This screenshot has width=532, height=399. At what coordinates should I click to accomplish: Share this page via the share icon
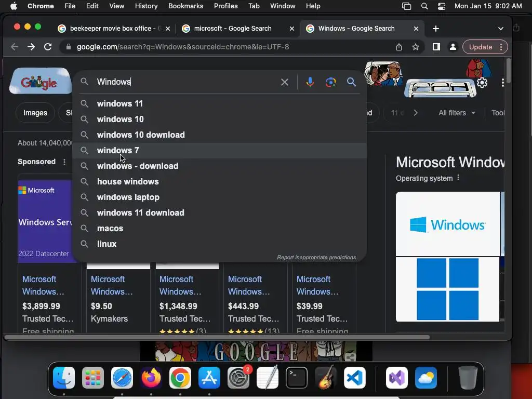(x=399, y=47)
